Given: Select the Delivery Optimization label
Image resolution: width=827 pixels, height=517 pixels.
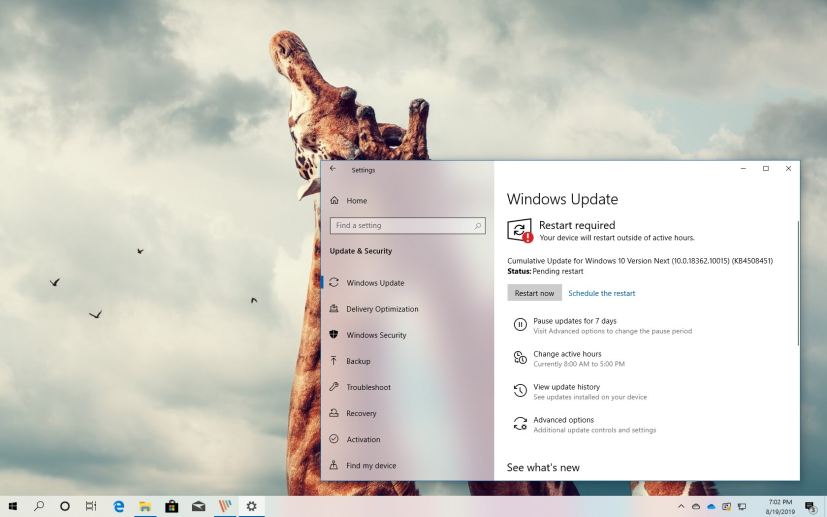Looking at the screenshot, I should pos(382,309).
